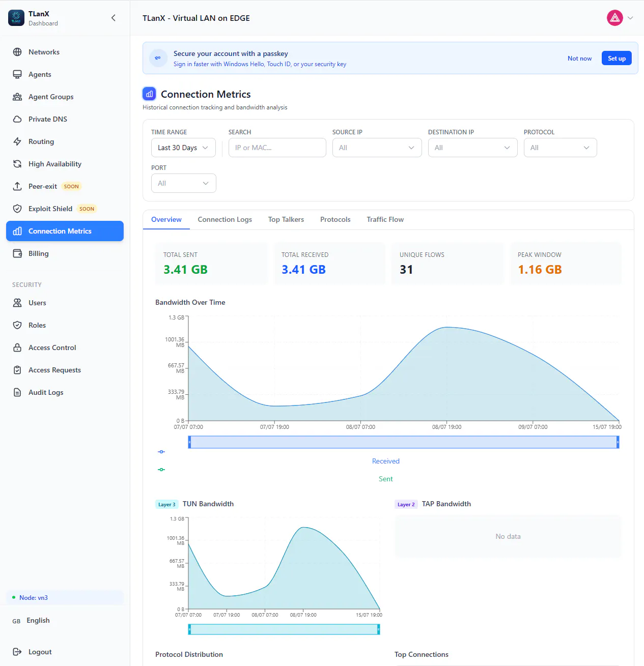
Task: Click the TLanX logo icon
Action: pos(16,18)
